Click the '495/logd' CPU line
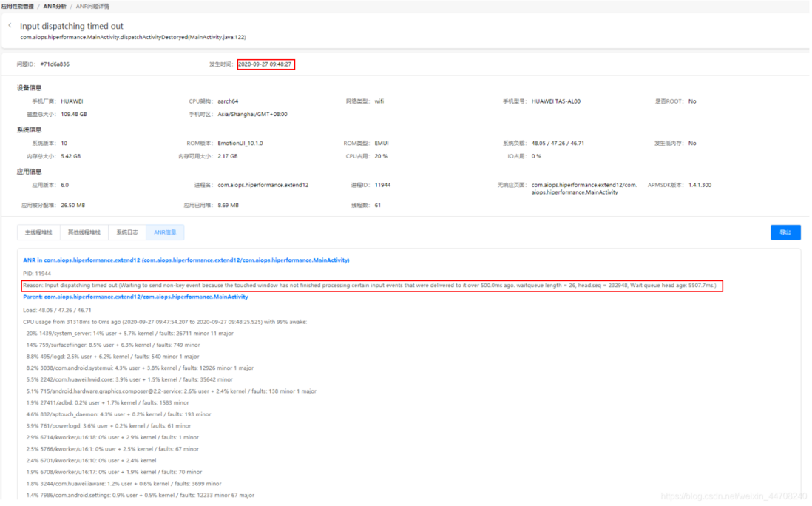 113,357
